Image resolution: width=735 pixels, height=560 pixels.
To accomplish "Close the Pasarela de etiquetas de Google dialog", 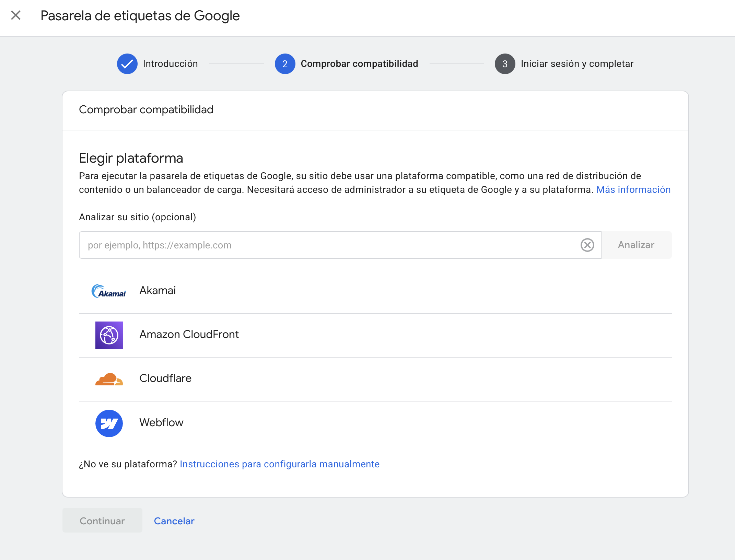I will [16, 15].
